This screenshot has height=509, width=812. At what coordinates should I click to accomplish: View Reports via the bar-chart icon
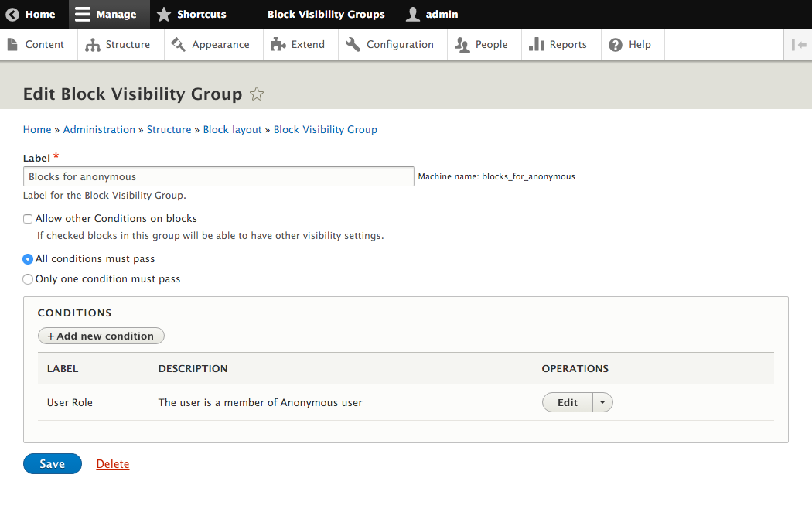pos(537,45)
